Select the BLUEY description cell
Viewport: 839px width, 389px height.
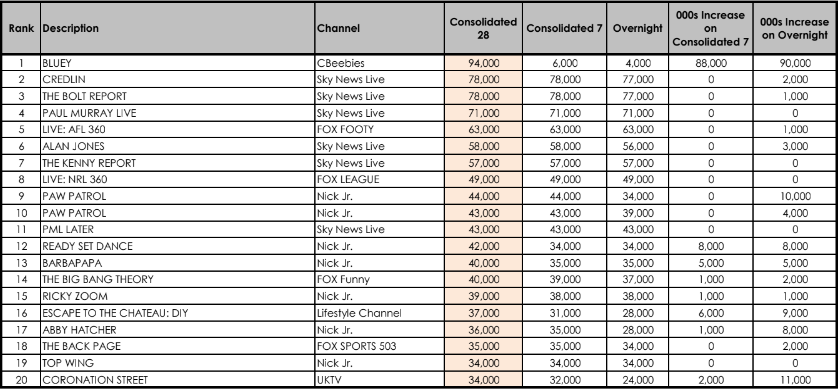tap(178, 63)
